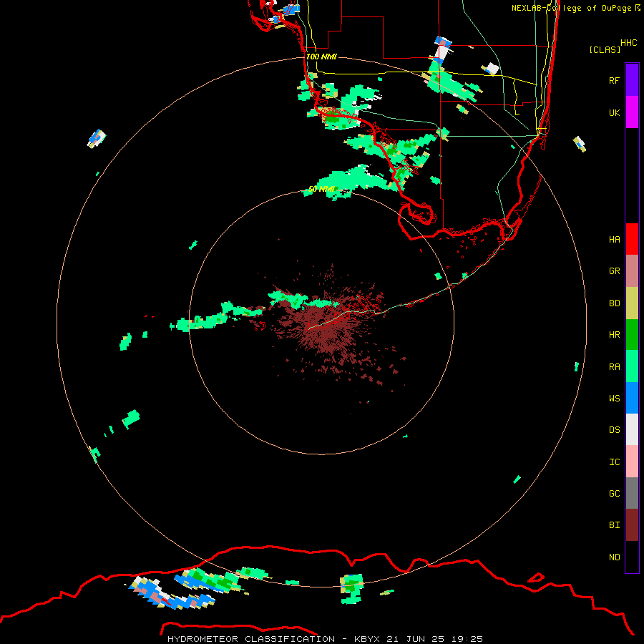
Task: Click the HHC product label
Action: pos(628,43)
